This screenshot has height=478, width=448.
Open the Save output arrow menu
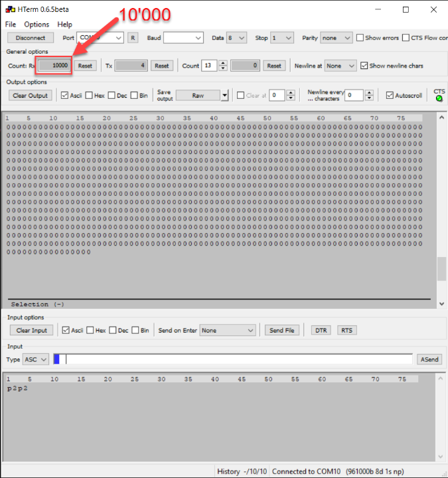pyautogui.click(x=224, y=96)
